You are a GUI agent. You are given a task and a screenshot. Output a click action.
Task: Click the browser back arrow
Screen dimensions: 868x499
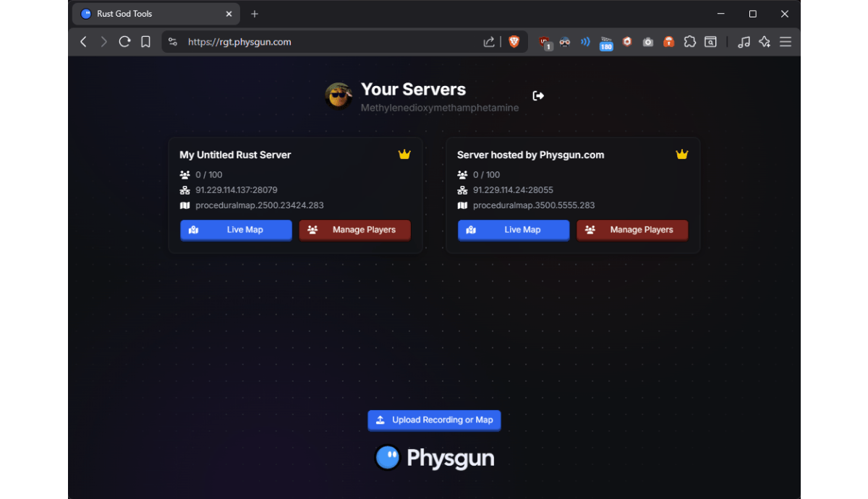(83, 42)
